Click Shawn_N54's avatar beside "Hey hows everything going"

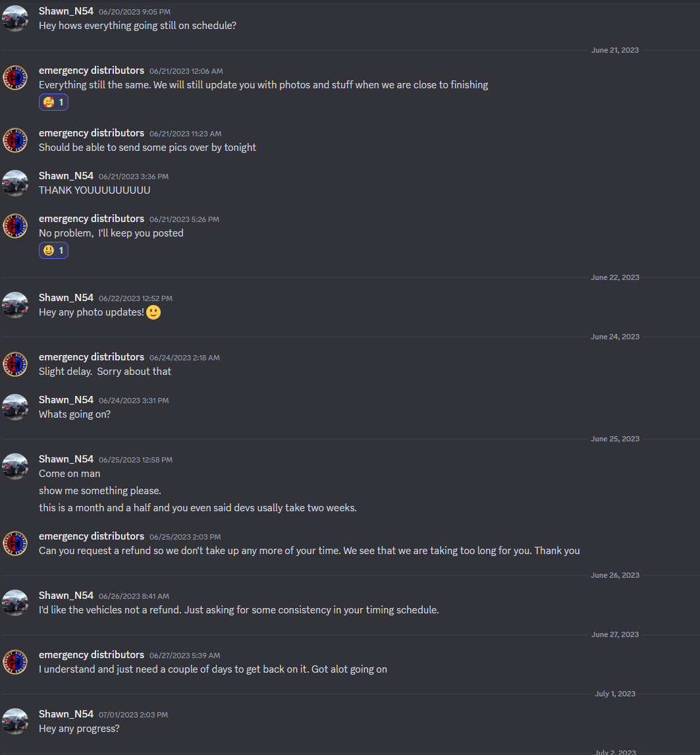pos(15,18)
